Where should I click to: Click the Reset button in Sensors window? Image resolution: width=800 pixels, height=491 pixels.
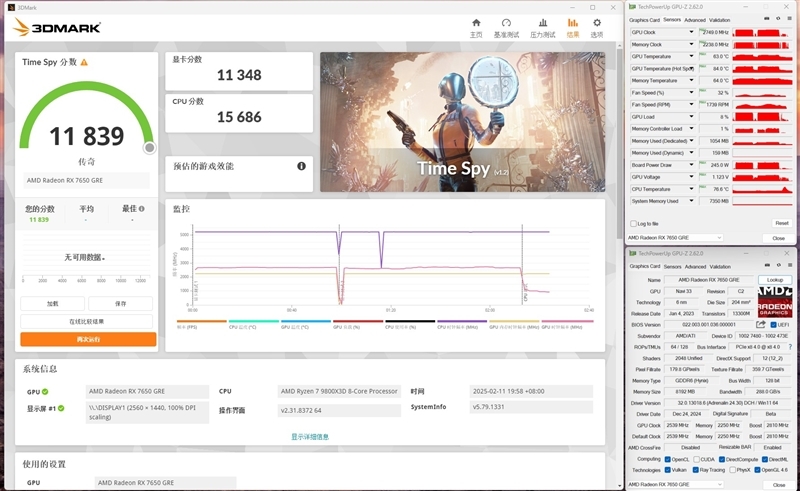[782, 223]
